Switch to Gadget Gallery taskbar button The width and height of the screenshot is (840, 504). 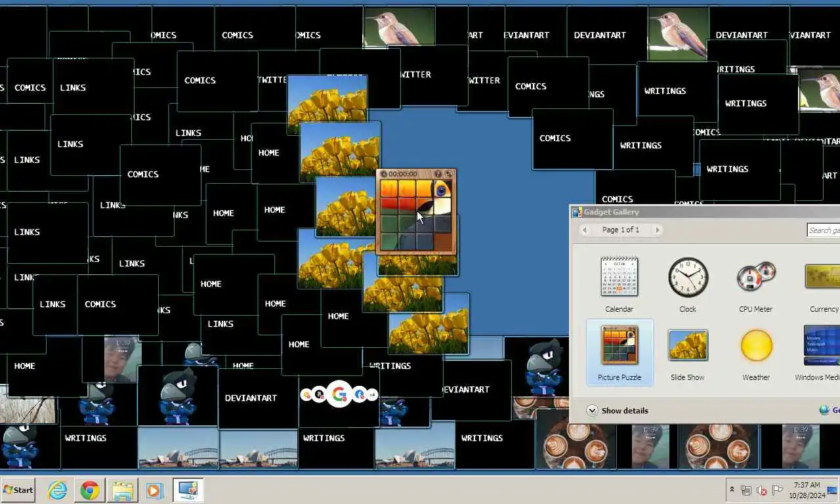tap(188, 490)
